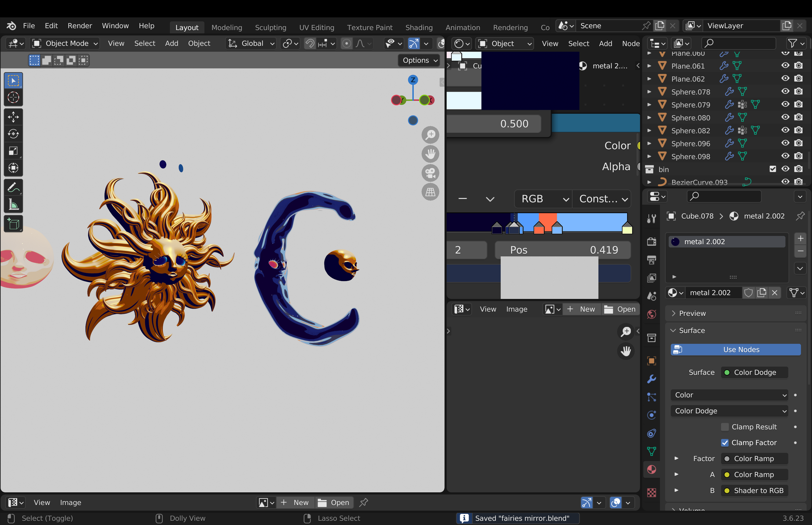Uncheck the Clamp Factor checkbox
Viewport: 812px width, 525px height.
(x=725, y=442)
